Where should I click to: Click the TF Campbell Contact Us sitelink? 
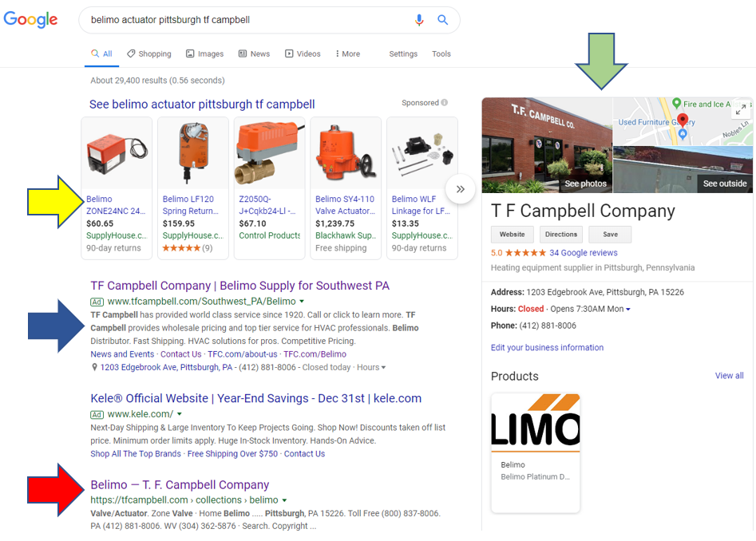[x=180, y=354]
